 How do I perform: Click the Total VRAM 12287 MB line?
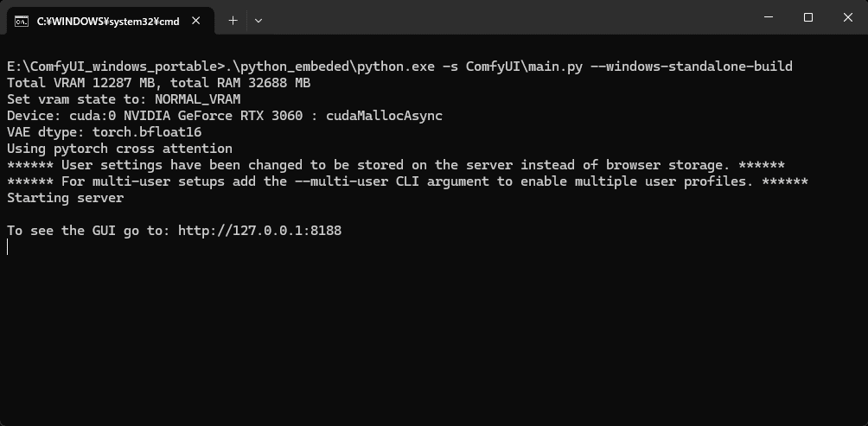point(158,84)
